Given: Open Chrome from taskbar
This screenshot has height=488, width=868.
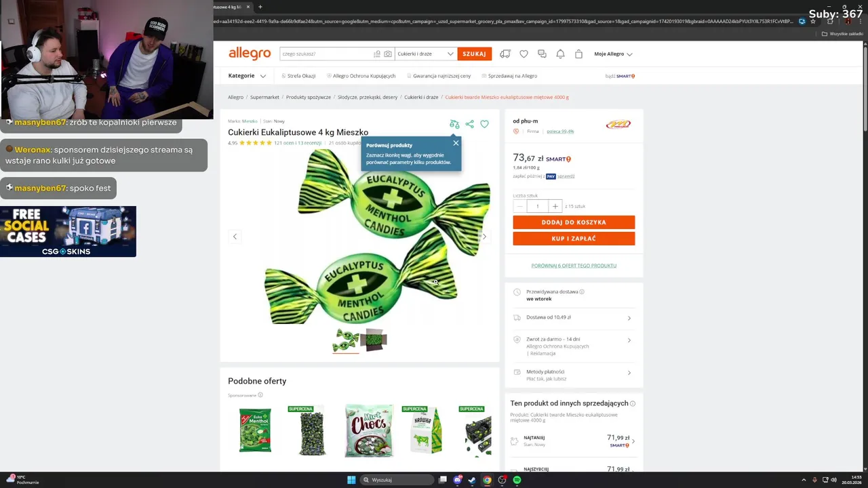Looking at the screenshot, I should coord(487,480).
